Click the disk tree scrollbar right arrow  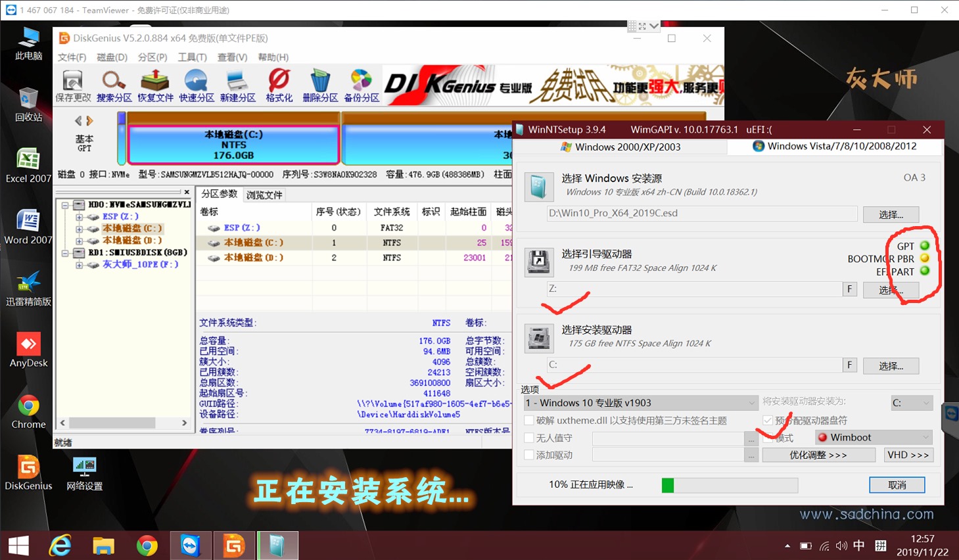tap(184, 423)
